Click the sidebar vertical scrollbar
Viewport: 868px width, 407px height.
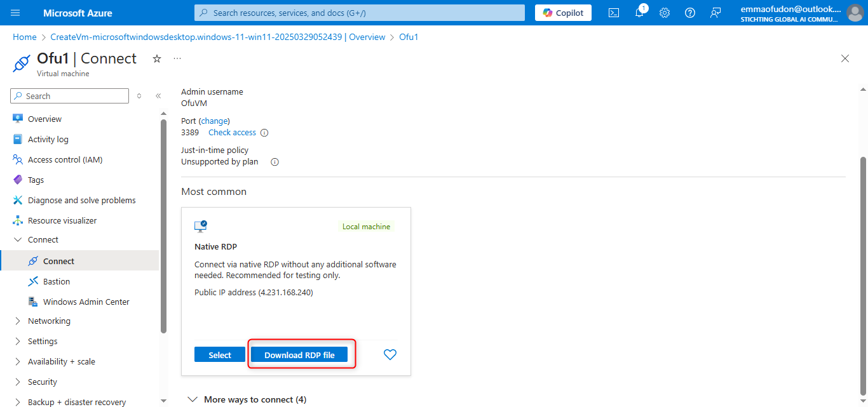(x=163, y=226)
